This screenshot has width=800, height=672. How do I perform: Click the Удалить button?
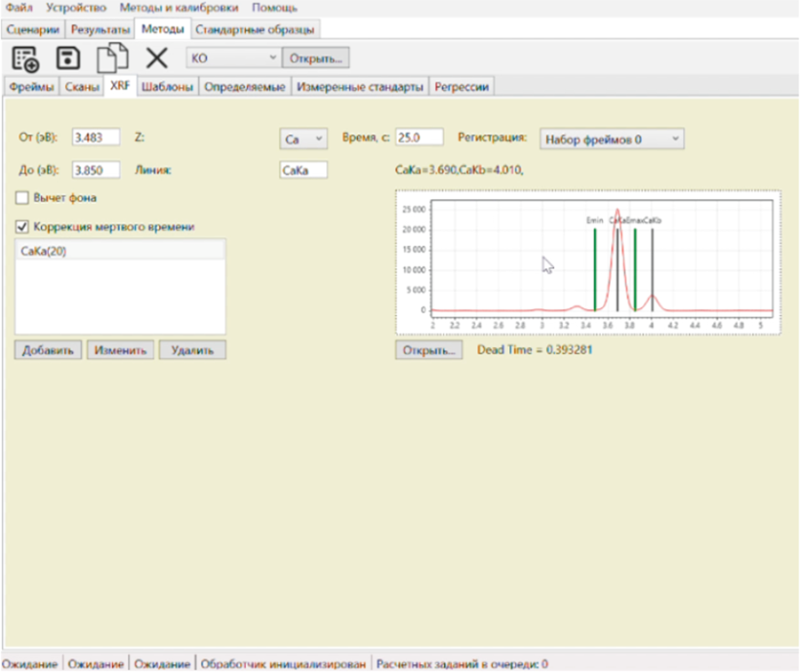point(192,351)
